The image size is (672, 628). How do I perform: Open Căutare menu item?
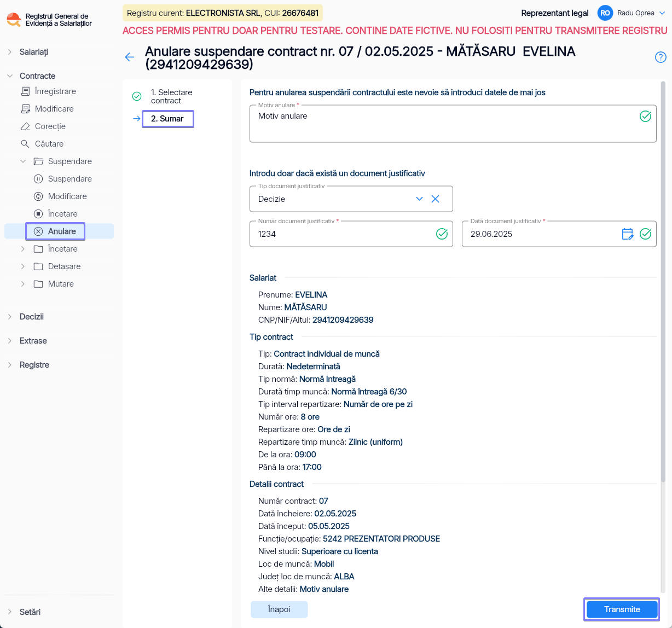pyautogui.click(x=49, y=144)
